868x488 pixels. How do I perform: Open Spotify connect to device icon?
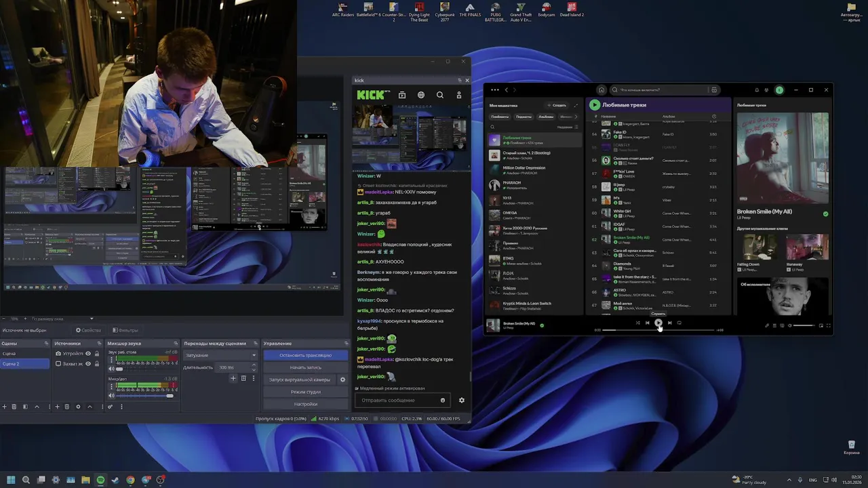[782, 325]
